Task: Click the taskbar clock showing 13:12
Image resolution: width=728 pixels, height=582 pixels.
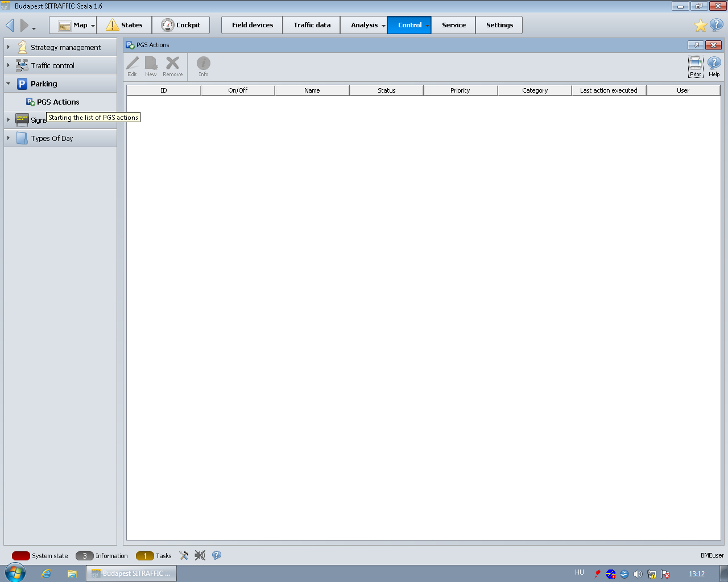Action: coord(697,574)
